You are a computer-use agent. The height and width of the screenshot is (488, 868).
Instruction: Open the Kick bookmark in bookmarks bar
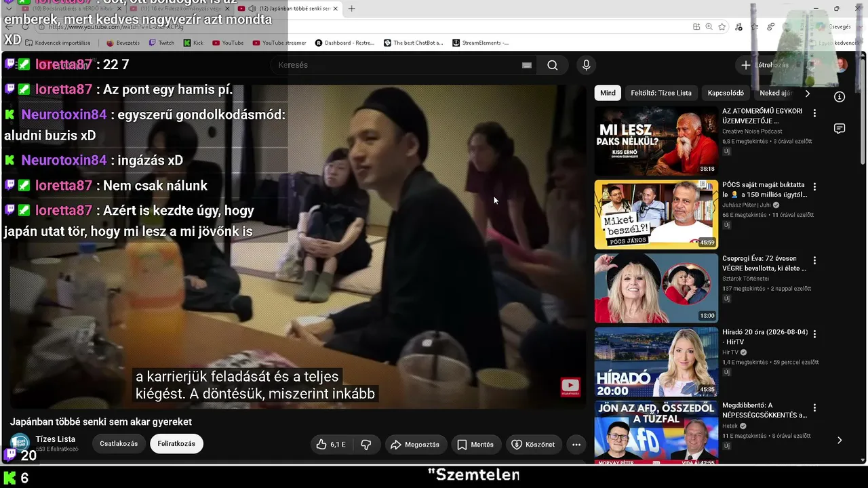193,43
